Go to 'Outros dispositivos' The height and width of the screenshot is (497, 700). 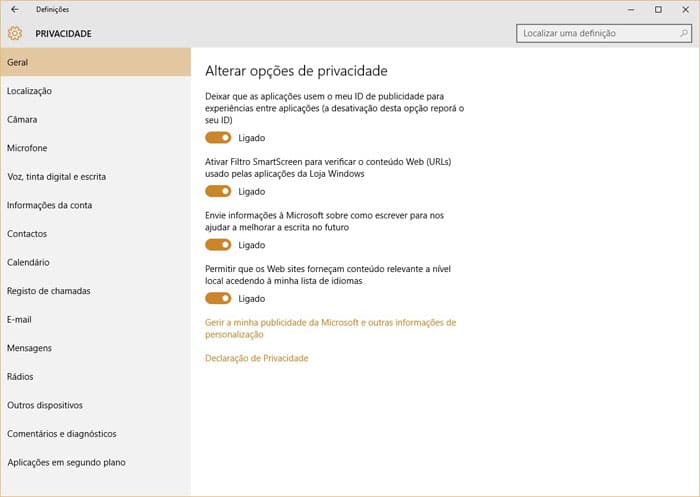[96, 405]
